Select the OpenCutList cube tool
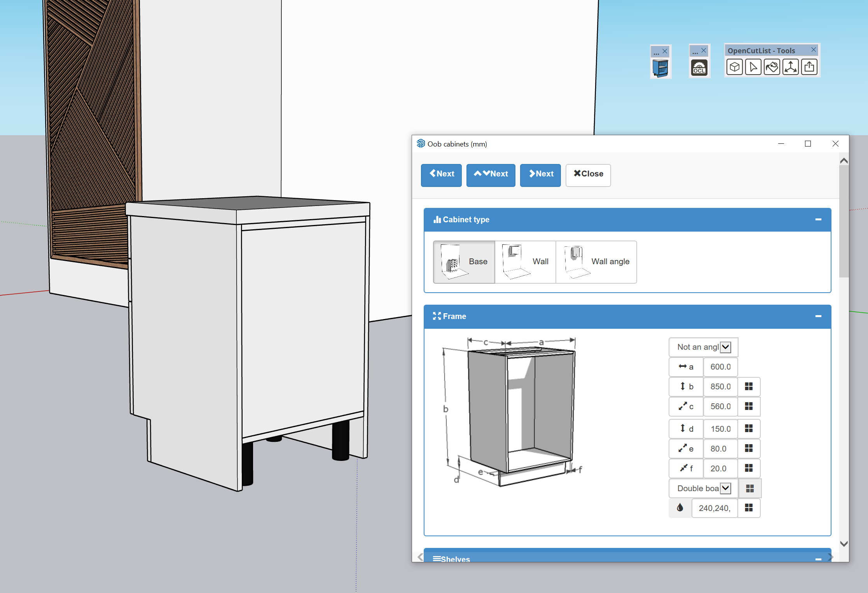This screenshot has height=593, width=868. (x=734, y=67)
